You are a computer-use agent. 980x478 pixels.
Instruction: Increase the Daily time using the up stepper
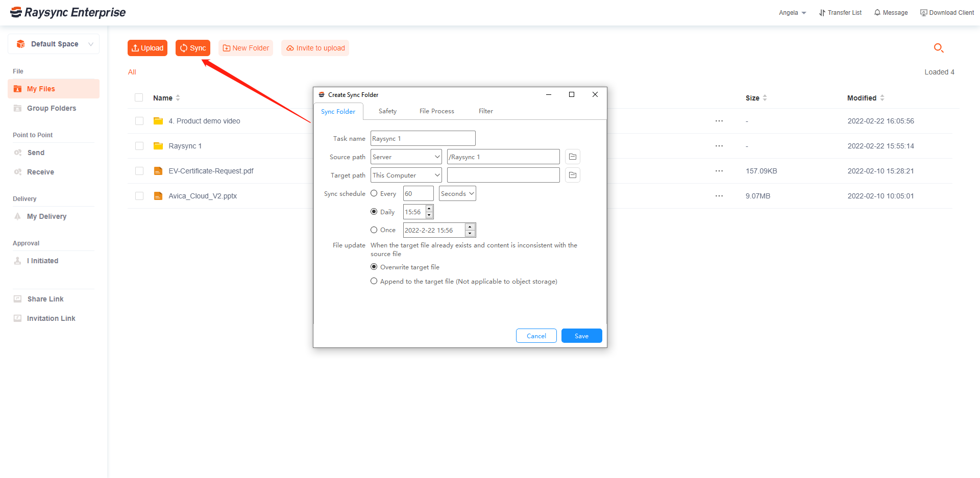(x=429, y=209)
